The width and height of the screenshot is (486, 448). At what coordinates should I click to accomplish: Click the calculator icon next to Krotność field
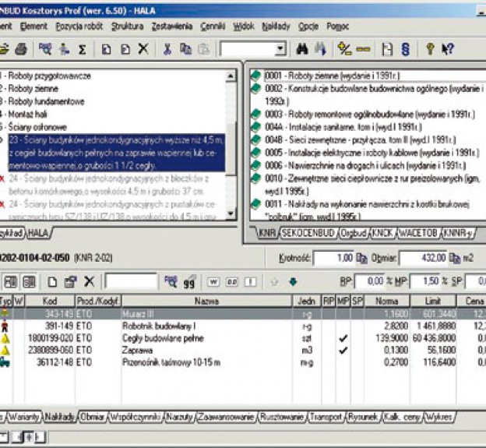[361, 258]
